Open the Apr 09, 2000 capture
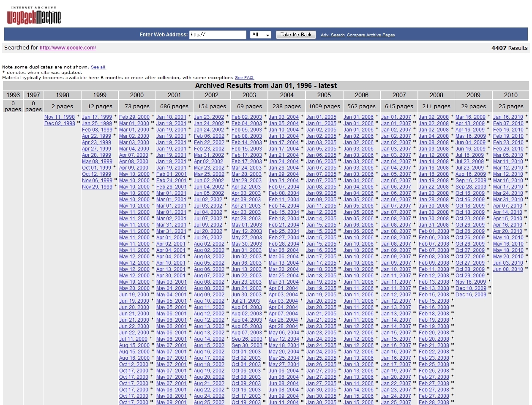532x405 pixels. click(x=134, y=168)
